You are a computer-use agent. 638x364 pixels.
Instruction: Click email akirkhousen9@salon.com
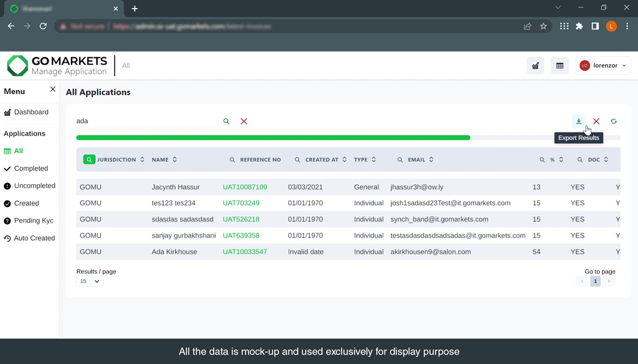coord(431,251)
